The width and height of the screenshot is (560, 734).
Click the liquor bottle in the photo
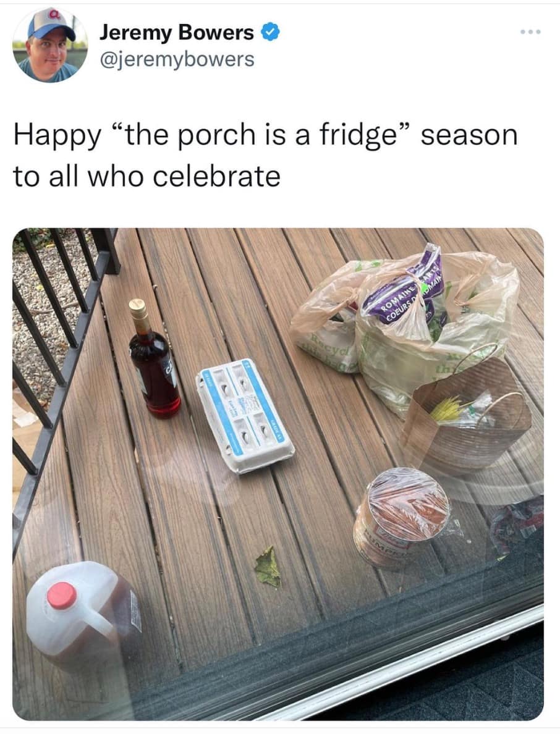(153, 359)
